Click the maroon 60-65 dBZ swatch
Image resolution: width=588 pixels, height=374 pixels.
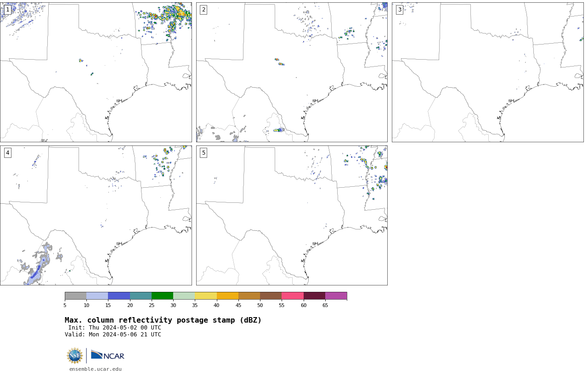pos(314,296)
